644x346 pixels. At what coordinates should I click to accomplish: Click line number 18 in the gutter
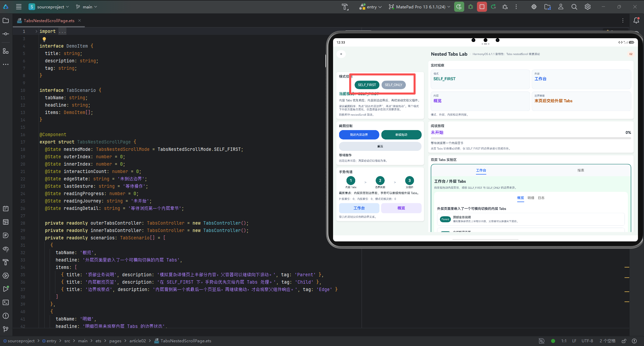coord(23,150)
